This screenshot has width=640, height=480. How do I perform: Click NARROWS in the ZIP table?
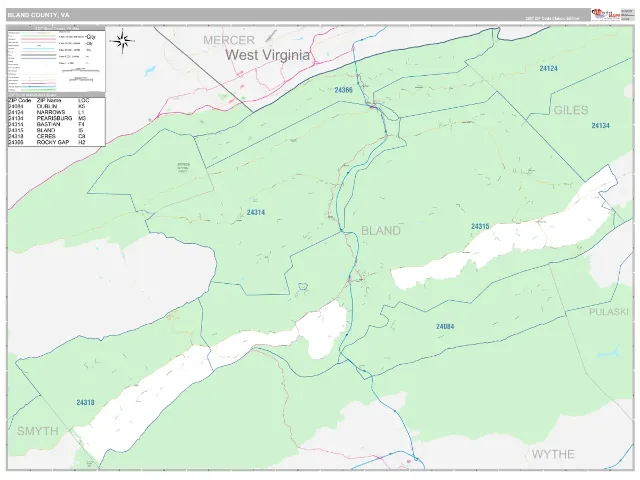[51, 112]
